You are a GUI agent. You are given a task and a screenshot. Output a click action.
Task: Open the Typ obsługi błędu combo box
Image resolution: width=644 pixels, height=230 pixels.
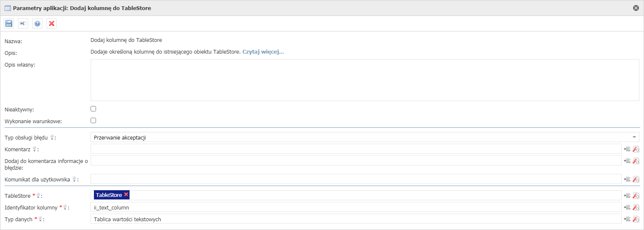[365, 137]
